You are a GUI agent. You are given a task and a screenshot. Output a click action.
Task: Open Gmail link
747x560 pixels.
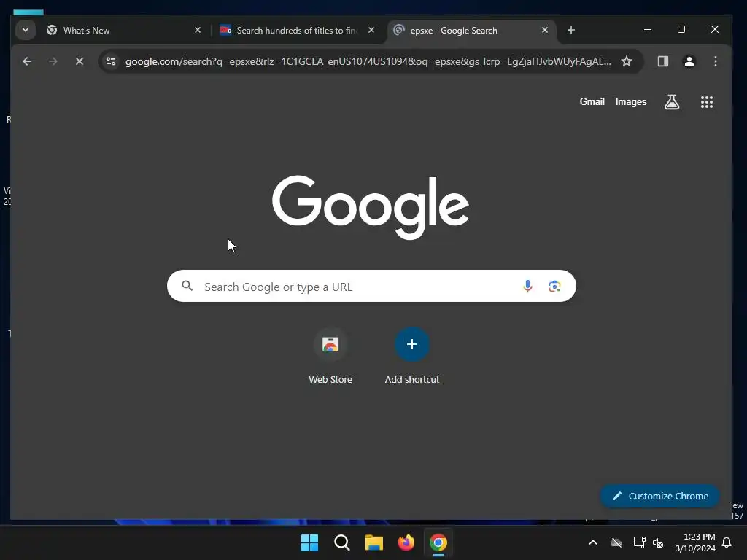pyautogui.click(x=592, y=102)
